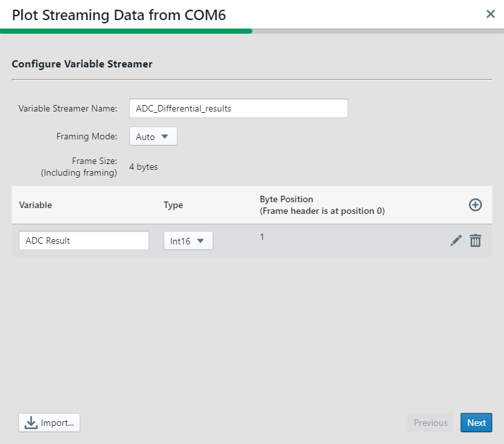This screenshot has width=504, height=444.
Task: Close the Plot Streaming Data dialog
Action: pos(490,14)
